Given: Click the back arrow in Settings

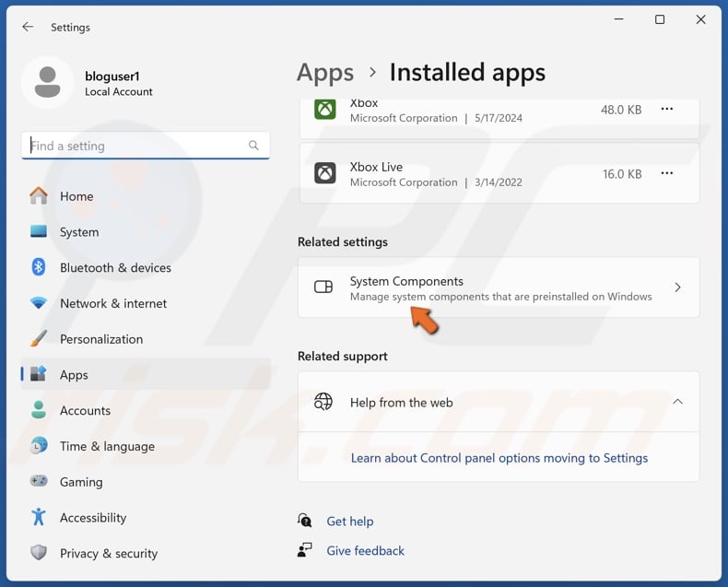Looking at the screenshot, I should click(x=28, y=28).
